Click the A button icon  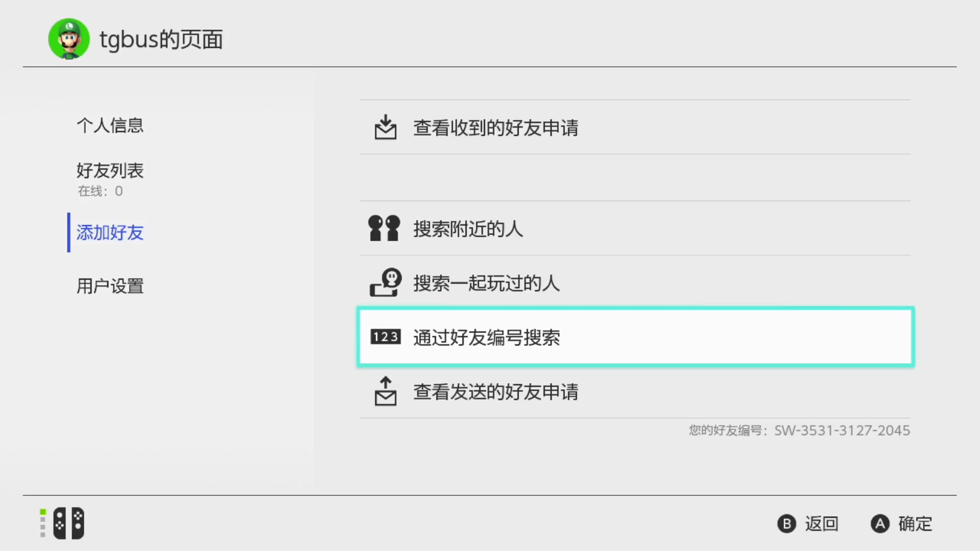coord(880,524)
